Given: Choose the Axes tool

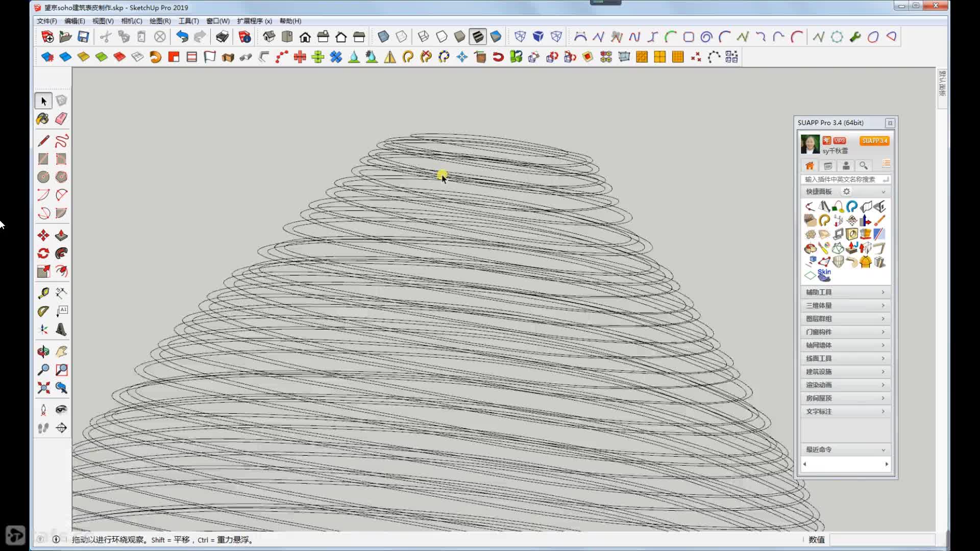Looking at the screenshot, I should 43,330.
